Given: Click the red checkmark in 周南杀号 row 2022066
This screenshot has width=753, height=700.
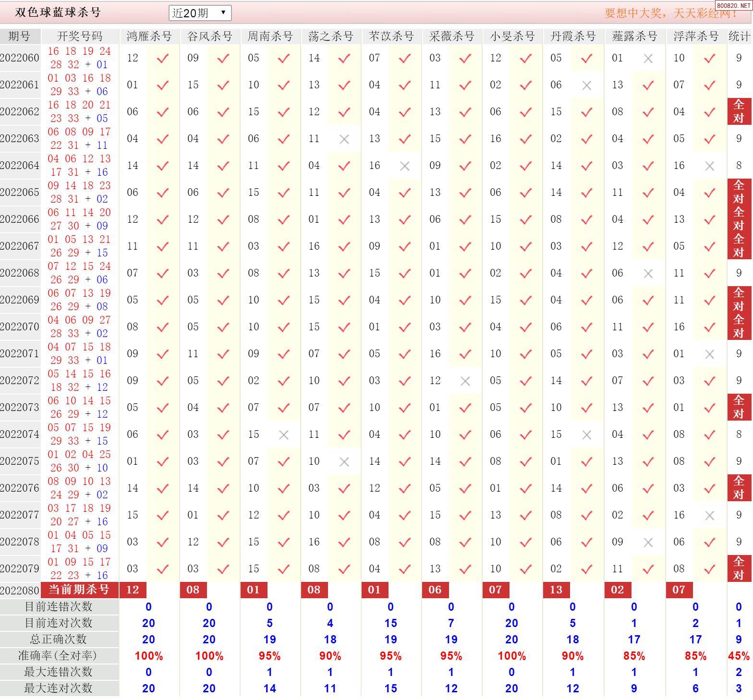Looking at the screenshot, I should pyautogui.click(x=284, y=220).
